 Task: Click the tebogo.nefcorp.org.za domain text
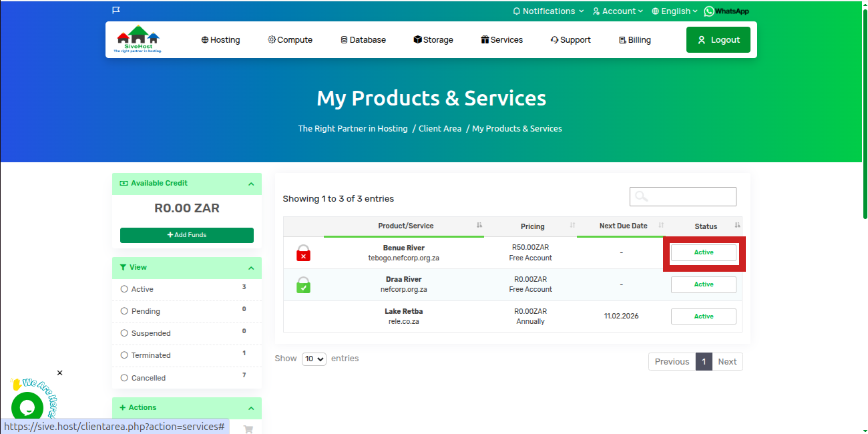(x=404, y=258)
